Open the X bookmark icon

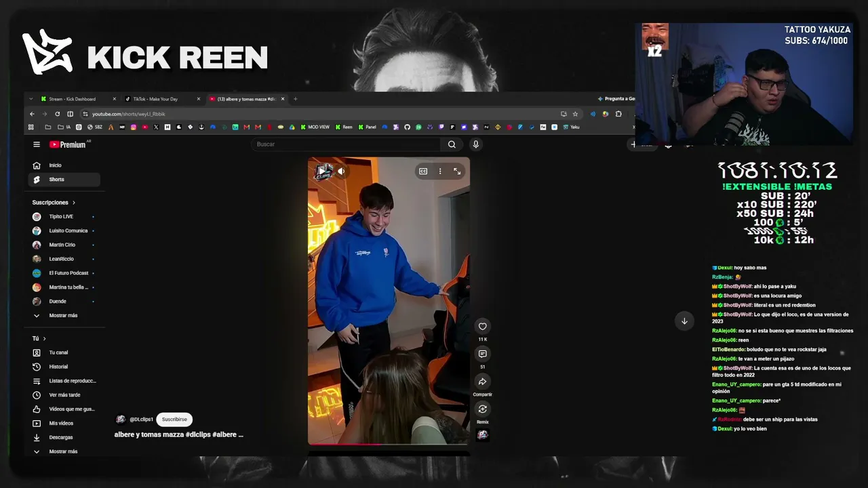pyautogui.click(x=156, y=127)
